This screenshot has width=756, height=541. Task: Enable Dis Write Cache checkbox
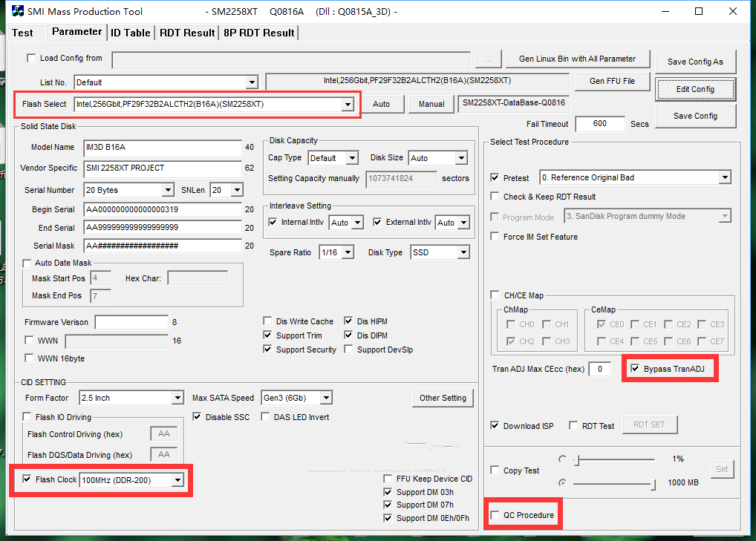click(x=267, y=321)
